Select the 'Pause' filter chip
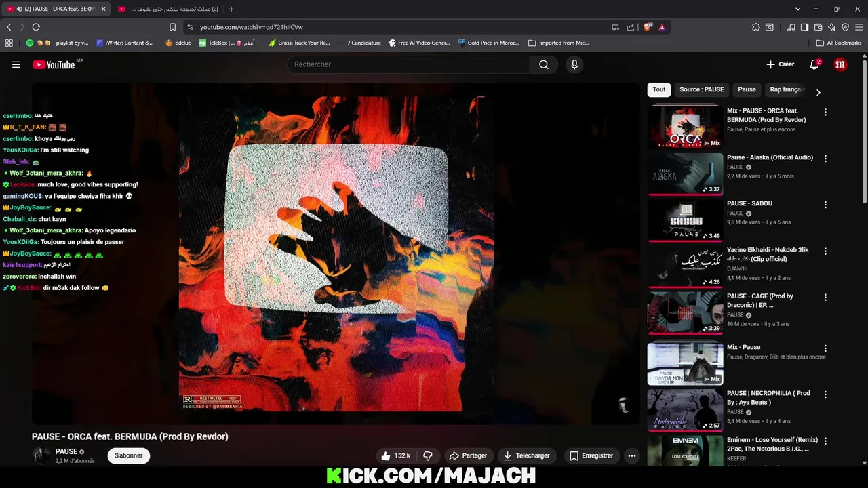 point(747,89)
